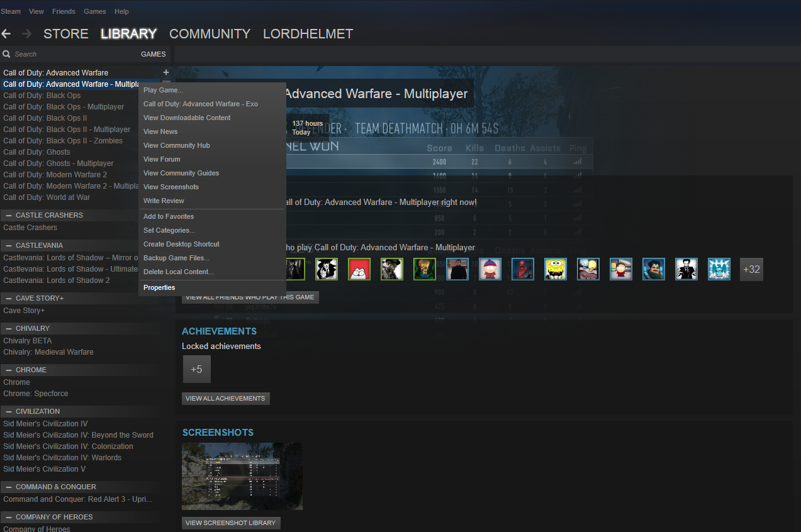Image resolution: width=801 pixels, height=532 pixels.
Task: Switch to the LIBRARY tab
Action: point(128,34)
